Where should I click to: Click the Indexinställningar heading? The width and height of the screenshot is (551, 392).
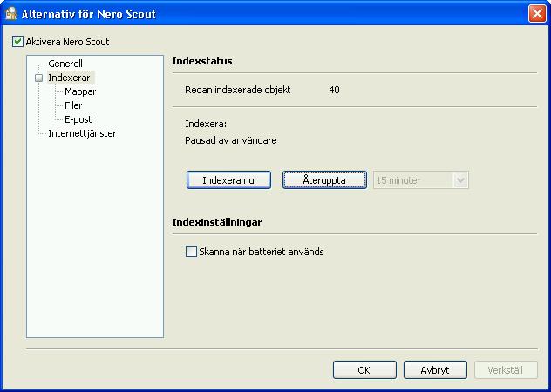click(217, 222)
